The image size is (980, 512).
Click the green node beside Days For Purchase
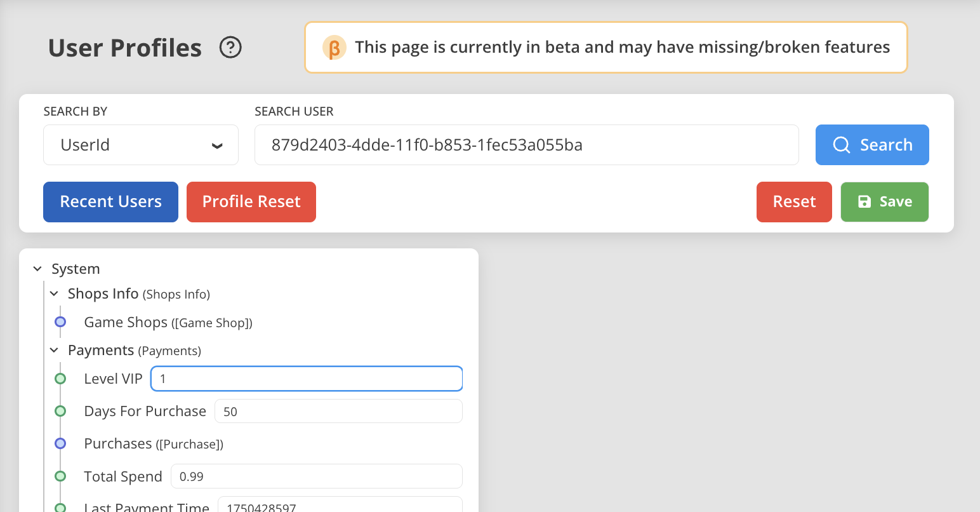[60, 411]
